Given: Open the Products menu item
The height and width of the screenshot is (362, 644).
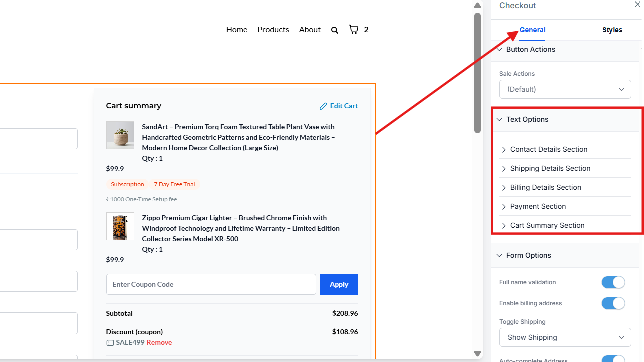Looking at the screenshot, I should pos(273,30).
